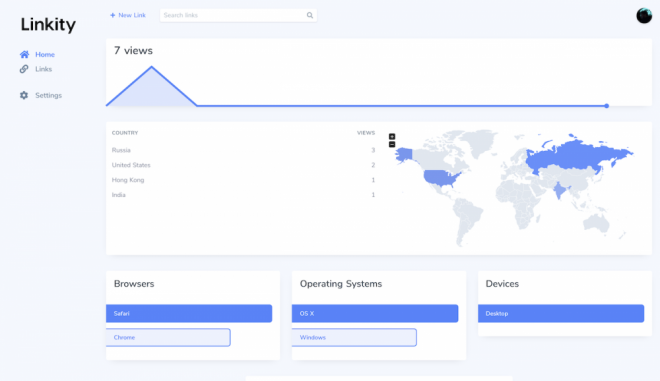Click the plus icon beside New Link

[112, 15]
